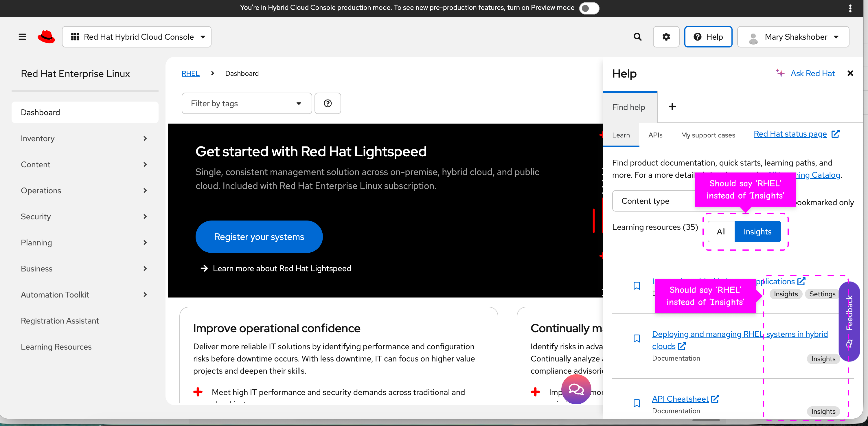Image resolution: width=868 pixels, height=426 pixels.
Task: Bookmark the API Cheatsheet resource
Action: click(637, 403)
